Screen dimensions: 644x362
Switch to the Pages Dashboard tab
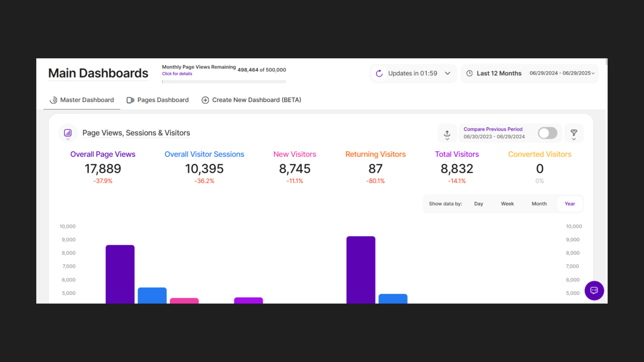pyautogui.click(x=163, y=100)
